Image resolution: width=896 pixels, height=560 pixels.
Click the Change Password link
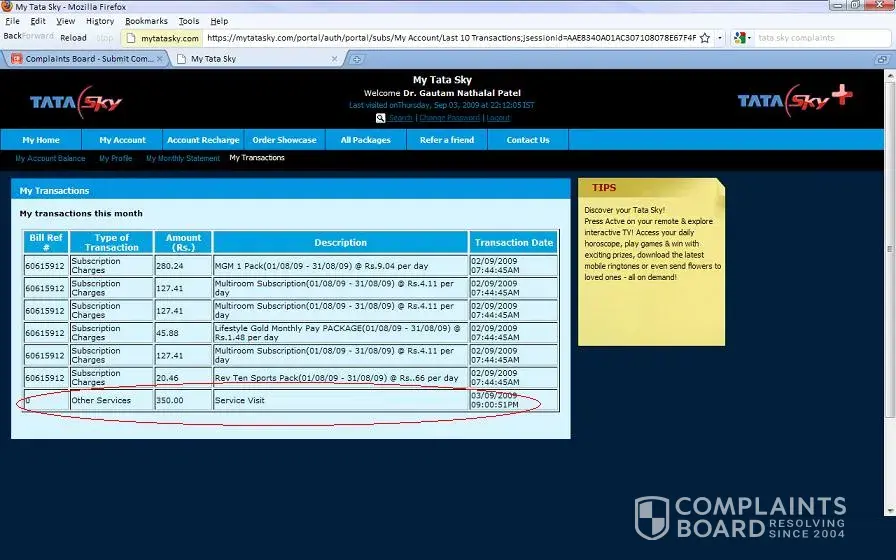pos(448,118)
